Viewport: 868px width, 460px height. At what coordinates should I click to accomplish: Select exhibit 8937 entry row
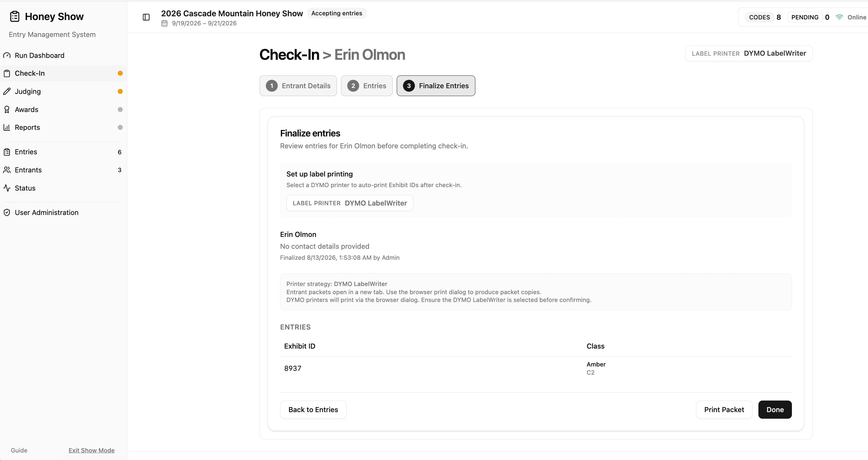pyautogui.click(x=536, y=368)
